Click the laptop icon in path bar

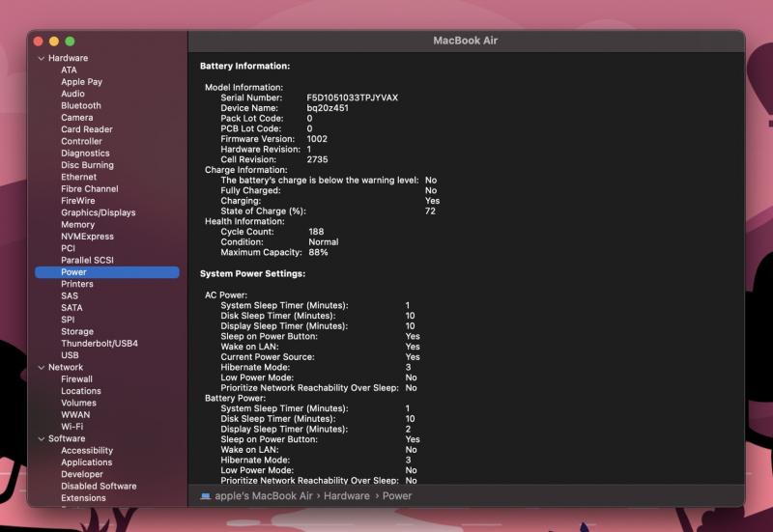coord(206,496)
